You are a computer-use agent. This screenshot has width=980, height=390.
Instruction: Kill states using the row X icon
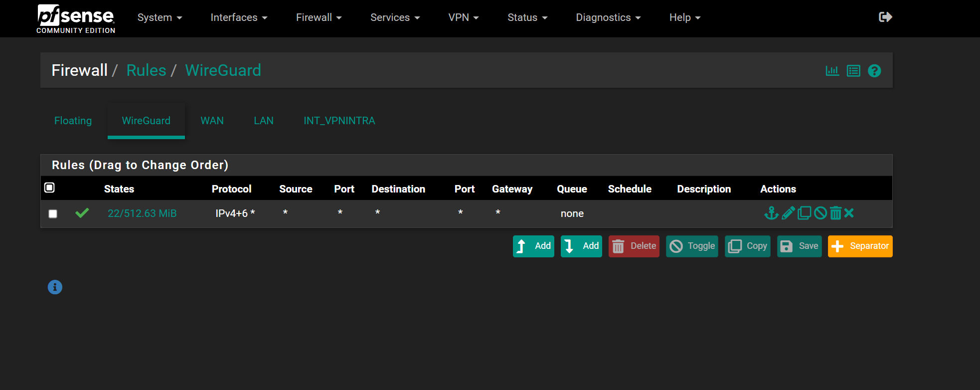click(x=849, y=213)
